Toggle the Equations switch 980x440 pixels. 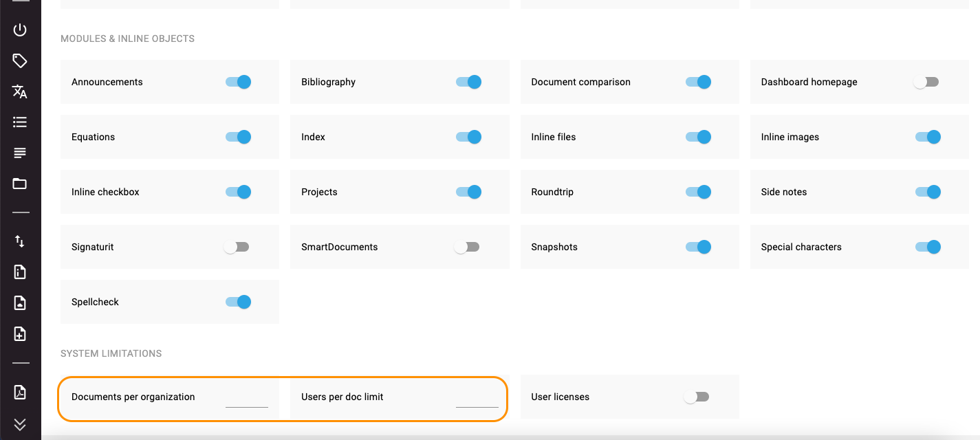click(x=238, y=137)
